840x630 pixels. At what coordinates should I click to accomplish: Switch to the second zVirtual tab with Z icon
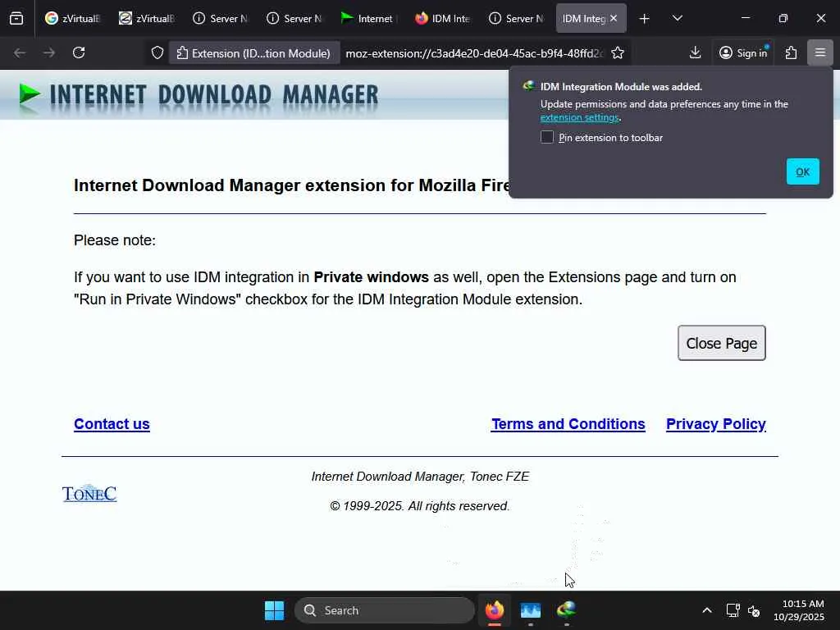coord(146,19)
